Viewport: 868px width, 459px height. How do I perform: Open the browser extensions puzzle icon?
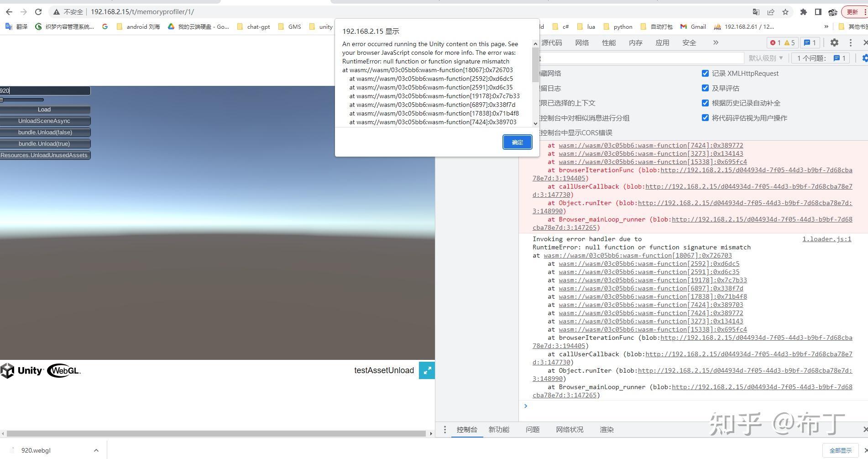pos(804,12)
